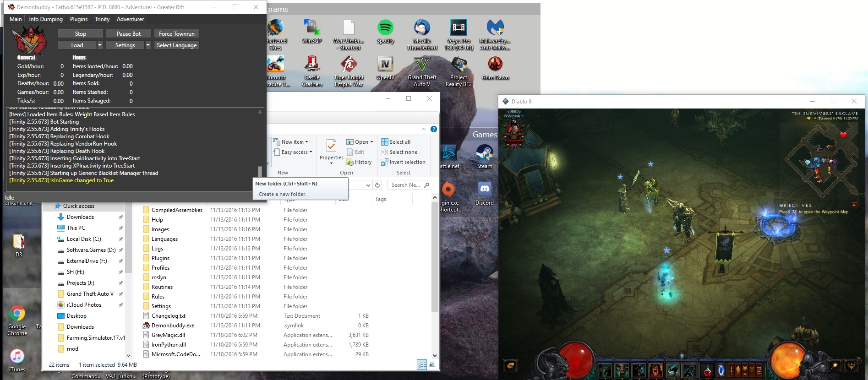
Task: Click the Tags column header
Action: (381, 199)
